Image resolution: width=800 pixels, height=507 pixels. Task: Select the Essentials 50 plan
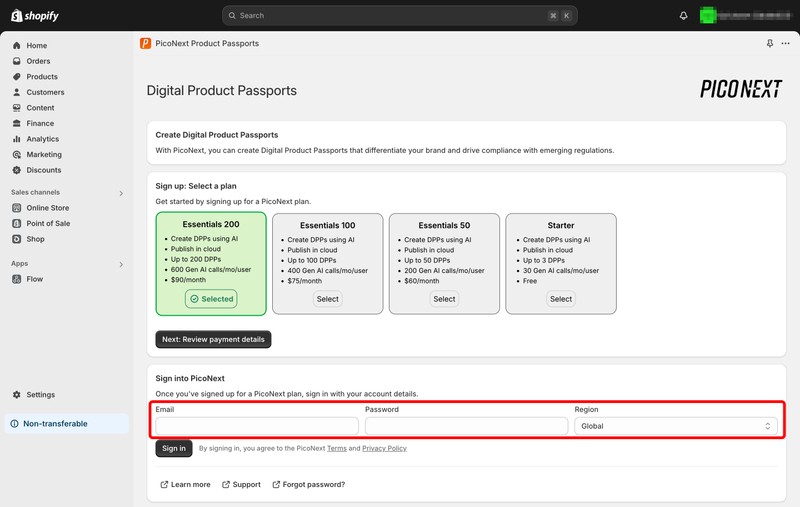[445, 299]
